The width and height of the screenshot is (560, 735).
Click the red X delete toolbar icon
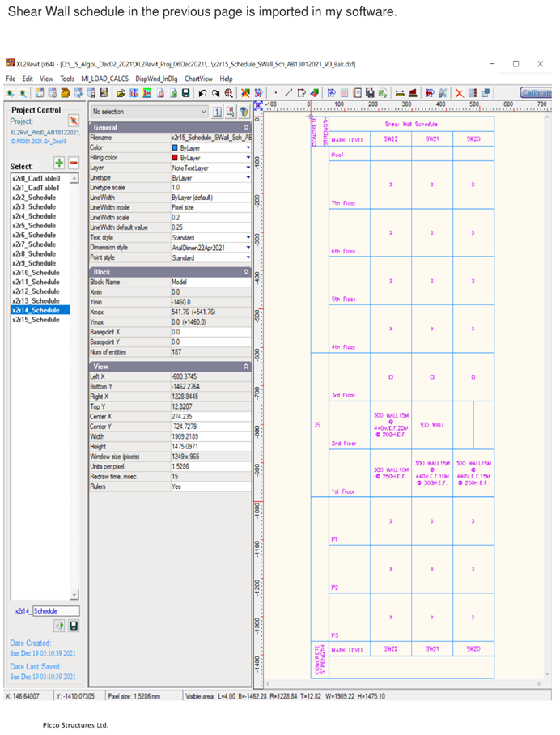(x=459, y=94)
